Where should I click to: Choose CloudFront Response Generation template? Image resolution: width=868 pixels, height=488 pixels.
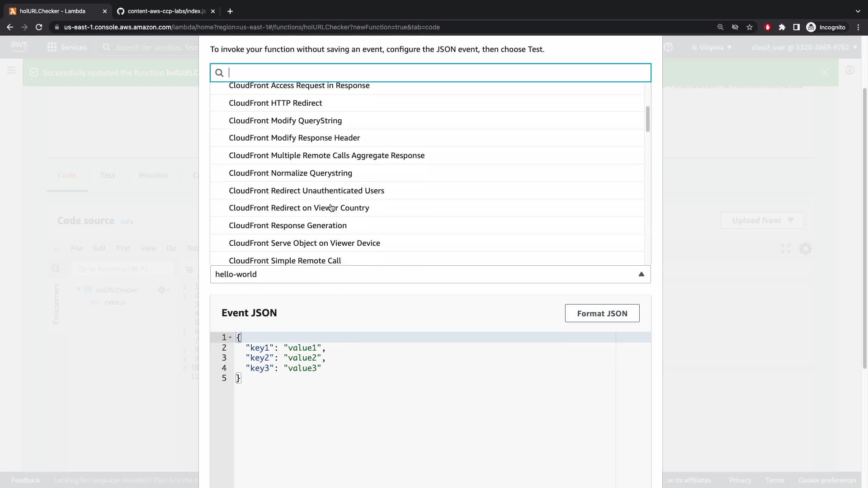click(288, 225)
